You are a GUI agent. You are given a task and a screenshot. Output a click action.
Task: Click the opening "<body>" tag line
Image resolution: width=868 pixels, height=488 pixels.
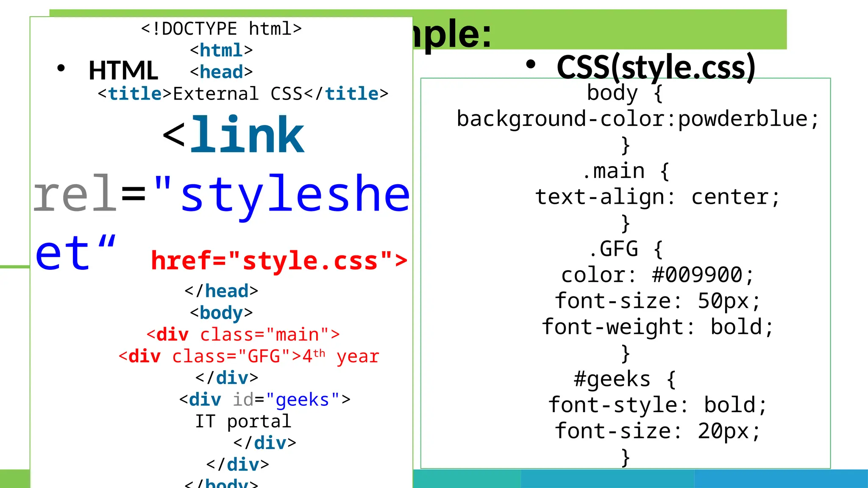point(221,313)
